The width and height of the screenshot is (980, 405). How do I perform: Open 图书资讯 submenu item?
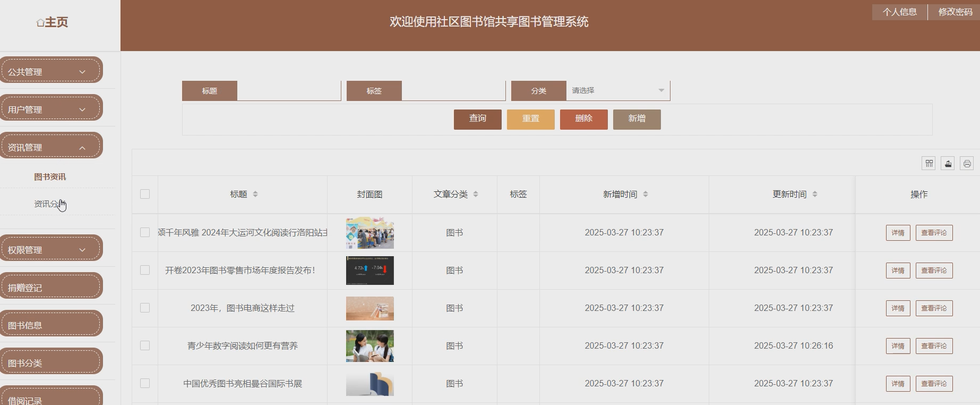(50, 177)
